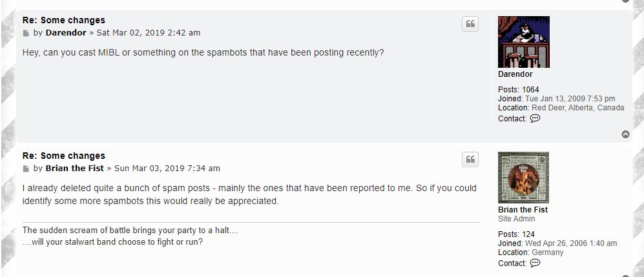Open Brian the Fist's Contact speech-bubble dropdown
This screenshot has height=277, width=644.
pos(535,263)
